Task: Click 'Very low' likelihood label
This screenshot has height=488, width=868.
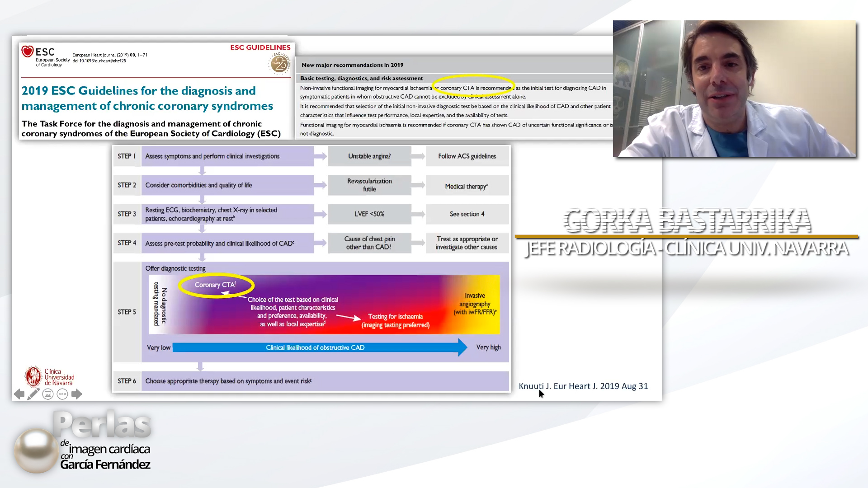Action: tap(159, 347)
